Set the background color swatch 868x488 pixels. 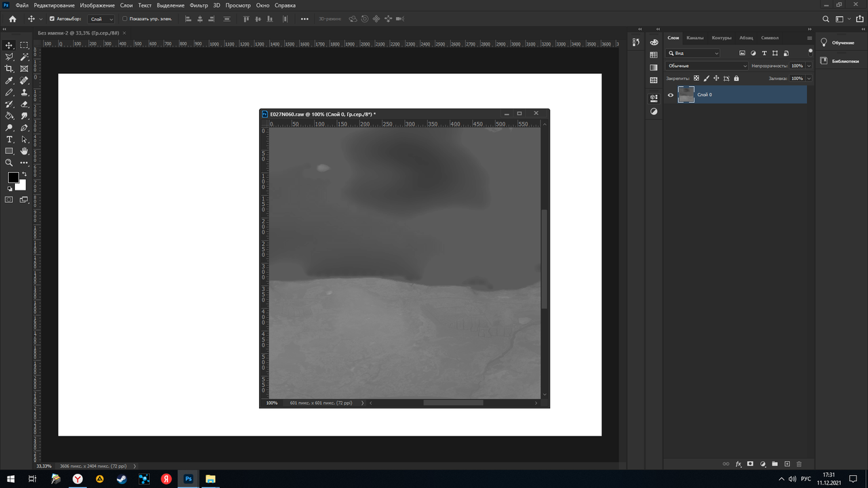pyautogui.click(x=22, y=186)
